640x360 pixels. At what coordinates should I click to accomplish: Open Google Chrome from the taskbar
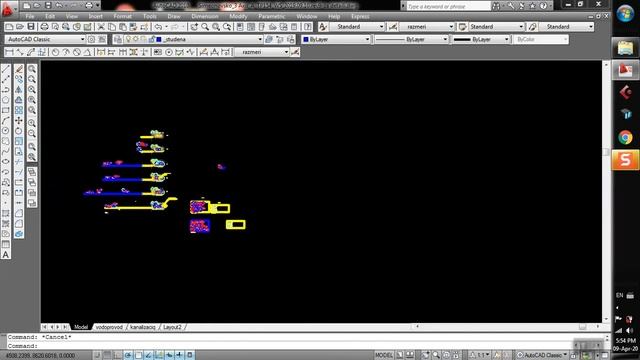pos(625,138)
